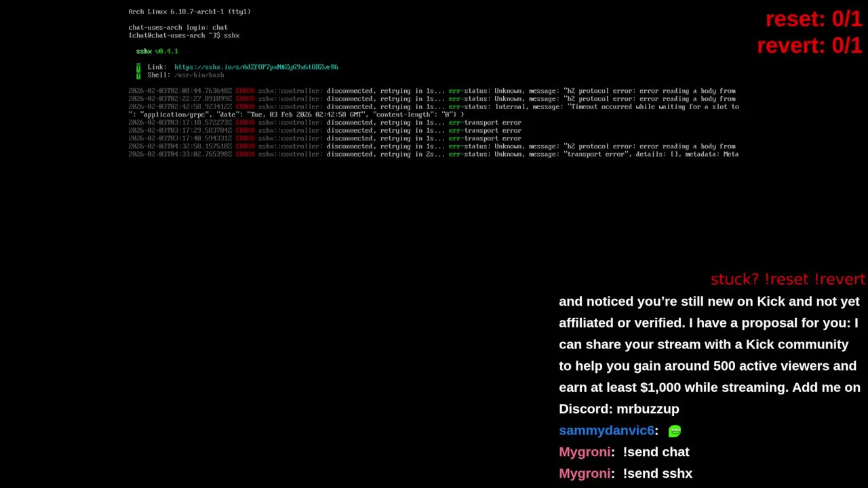Click the 'chat-uses-arch login: chat' line
This screenshot has width=868, height=488.
tap(178, 28)
